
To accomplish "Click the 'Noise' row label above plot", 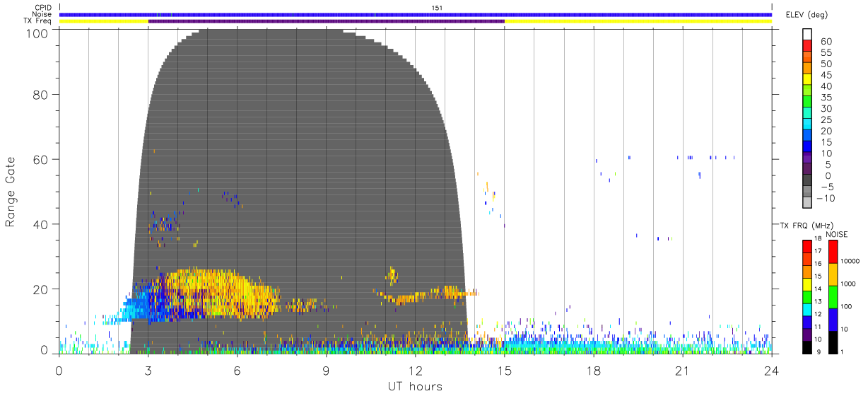I will (x=42, y=14).
